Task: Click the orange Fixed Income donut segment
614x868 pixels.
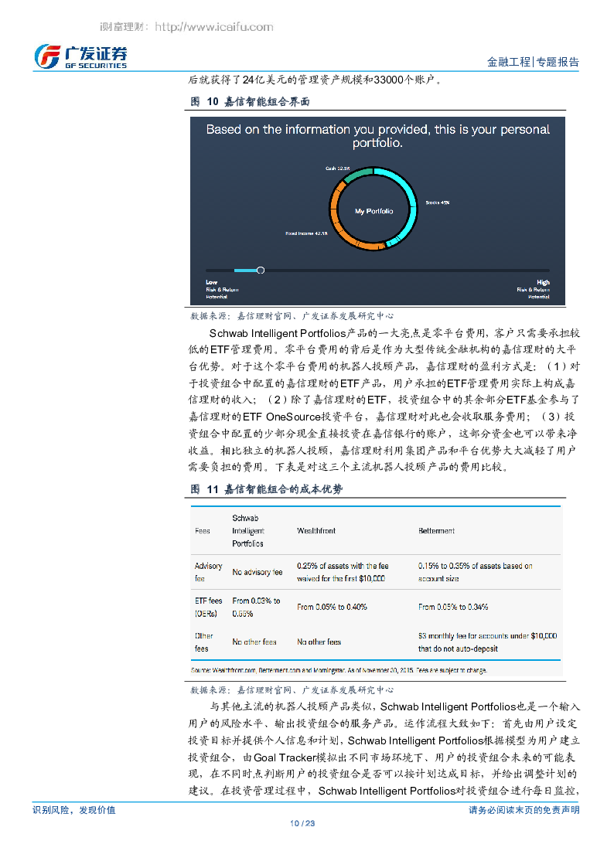Action: [340, 223]
